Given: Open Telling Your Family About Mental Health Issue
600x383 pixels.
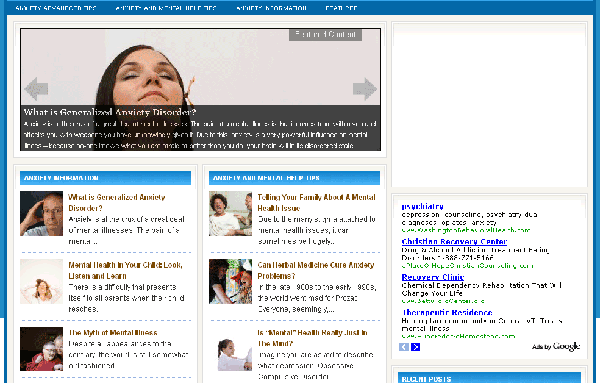Looking at the screenshot, I should pyautogui.click(x=316, y=203).
